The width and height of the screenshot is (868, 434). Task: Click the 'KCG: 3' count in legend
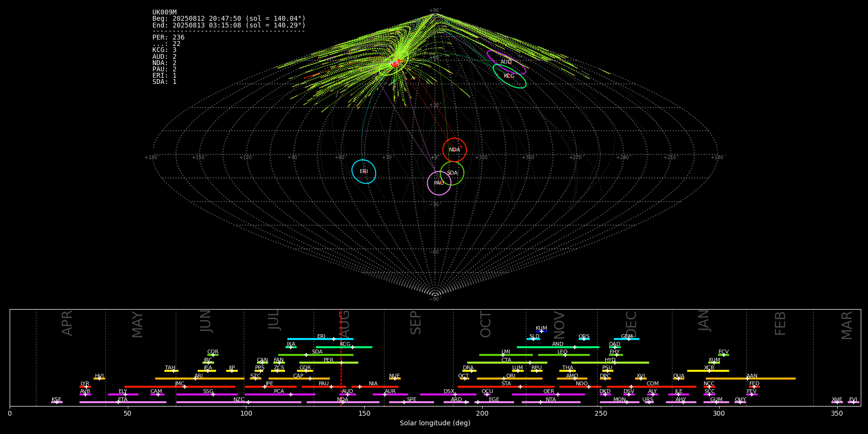(x=164, y=50)
